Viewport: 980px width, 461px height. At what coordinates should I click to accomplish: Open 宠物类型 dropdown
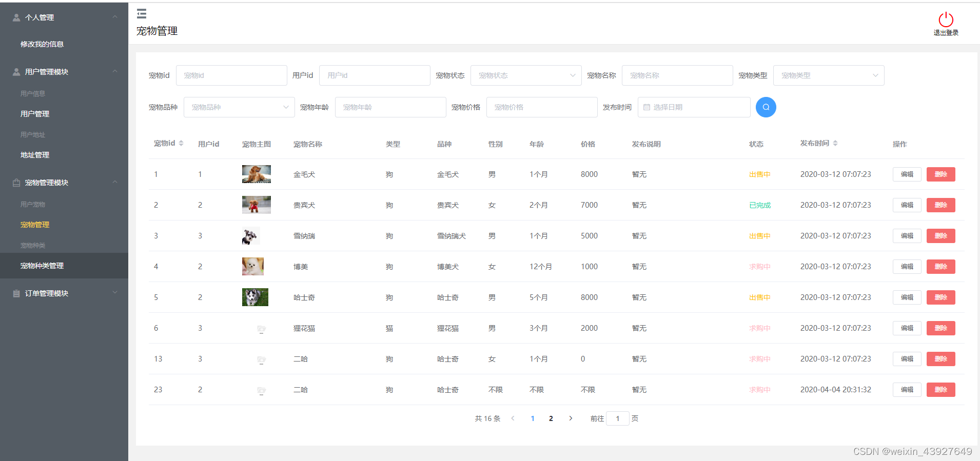pos(829,75)
